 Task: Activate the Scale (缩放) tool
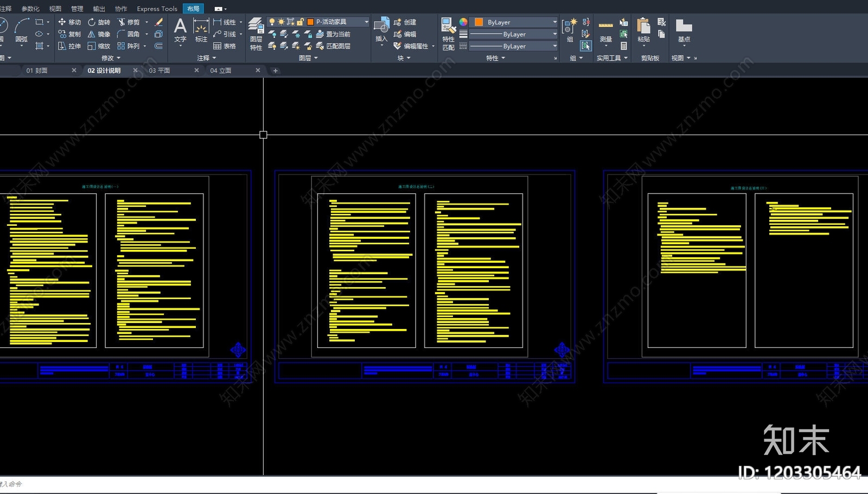click(x=99, y=46)
